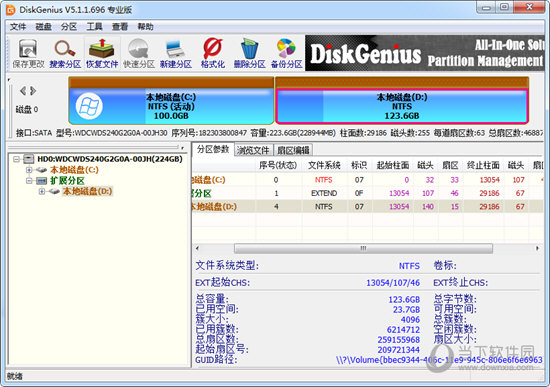The height and width of the screenshot is (387, 550).
Task: Select 本地磁盘(D:) in the disk tree
Action: [x=87, y=192]
